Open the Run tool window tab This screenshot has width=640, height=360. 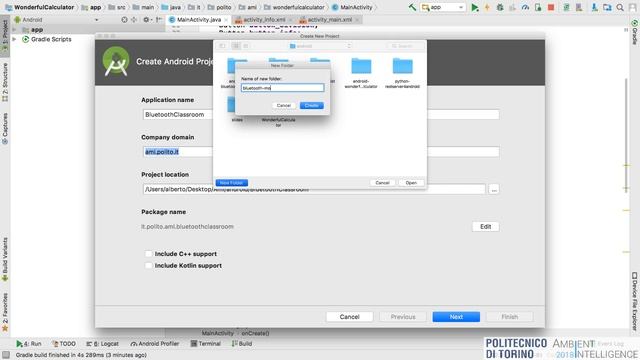tap(29, 344)
